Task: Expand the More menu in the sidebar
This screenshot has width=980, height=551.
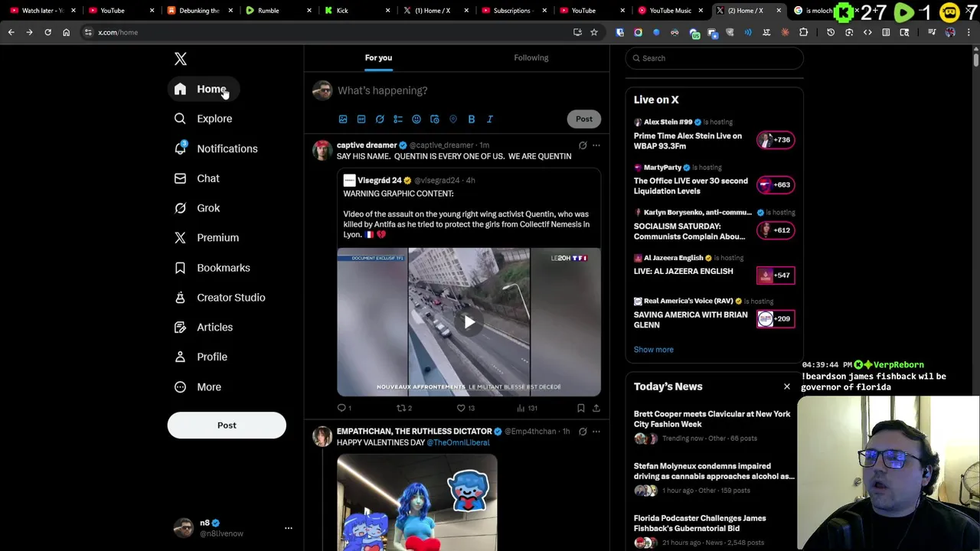Action: [x=198, y=387]
